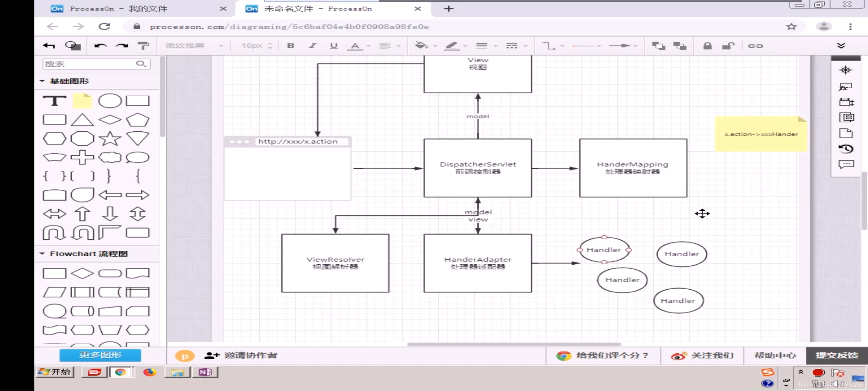Select the star shape in basic shapes
This screenshot has width=868, height=391.
(x=110, y=139)
